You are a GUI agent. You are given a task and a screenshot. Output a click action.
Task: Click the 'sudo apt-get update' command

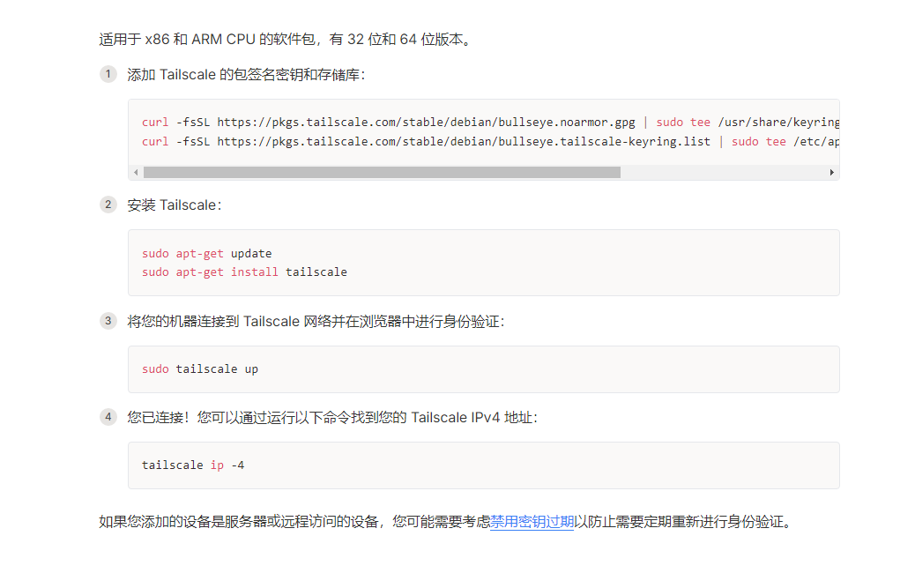click(206, 254)
